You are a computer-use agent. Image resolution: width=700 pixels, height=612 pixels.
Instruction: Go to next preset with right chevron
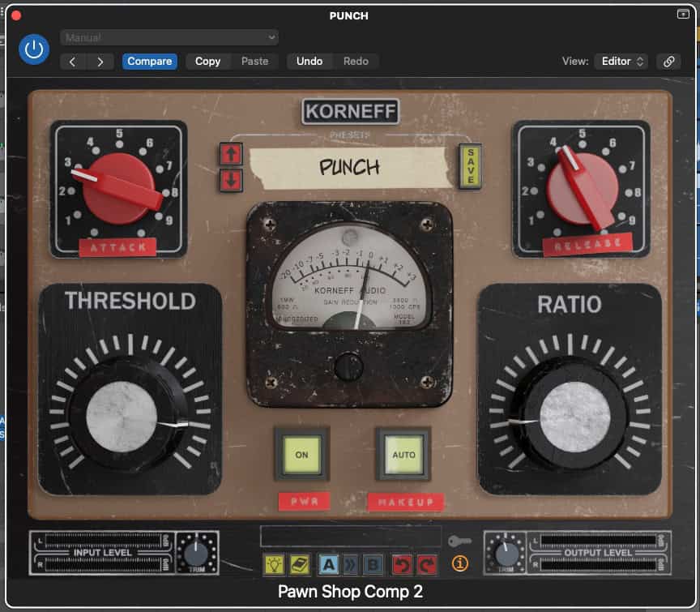[x=100, y=62]
